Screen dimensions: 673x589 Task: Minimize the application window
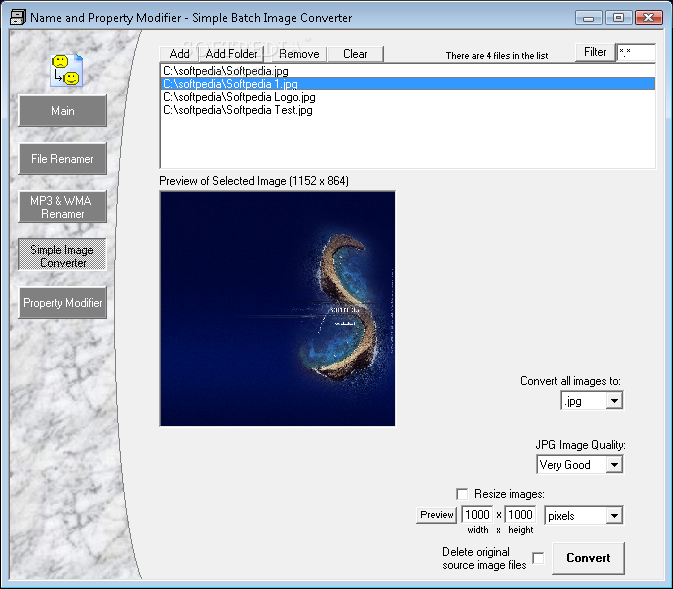pyautogui.click(x=589, y=18)
